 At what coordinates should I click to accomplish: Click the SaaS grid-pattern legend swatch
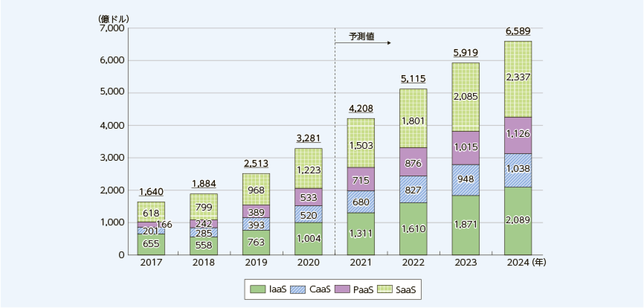384,289
